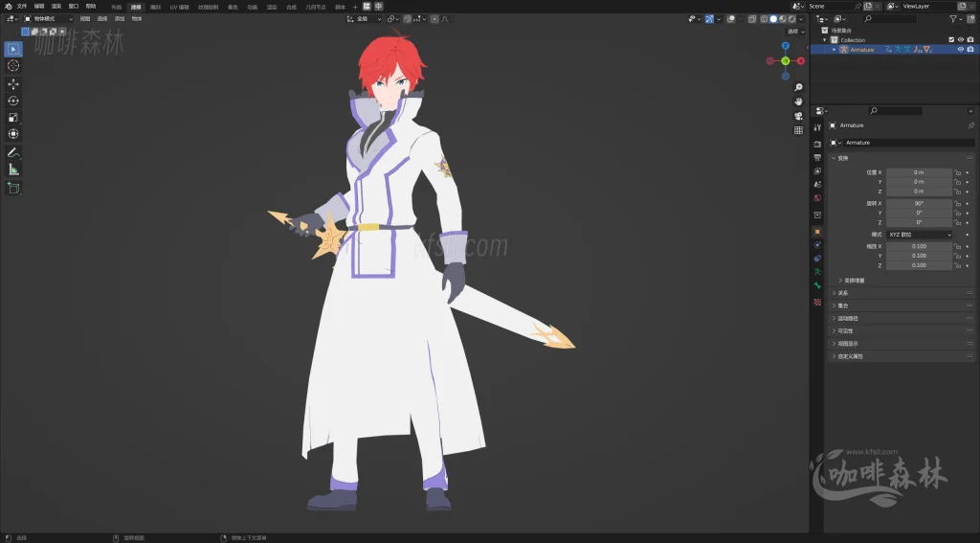980x543 pixels.
Task: Open rotation mode XYZ Euler dropdown
Action: point(919,235)
